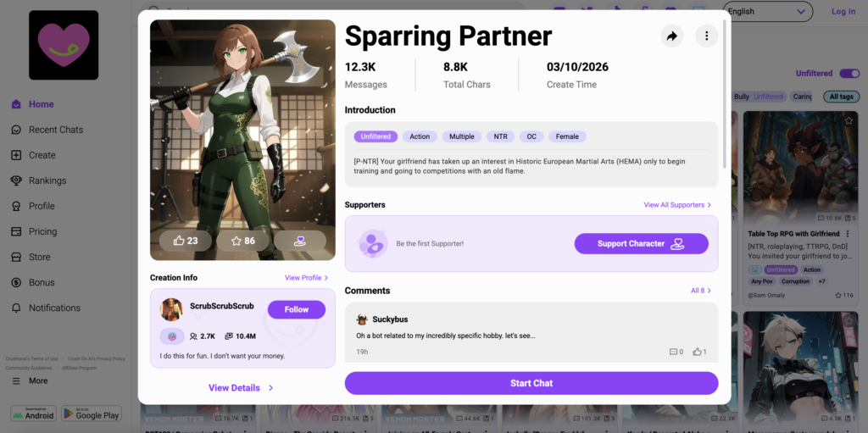
Task: Expand View Details
Action: tap(241, 387)
